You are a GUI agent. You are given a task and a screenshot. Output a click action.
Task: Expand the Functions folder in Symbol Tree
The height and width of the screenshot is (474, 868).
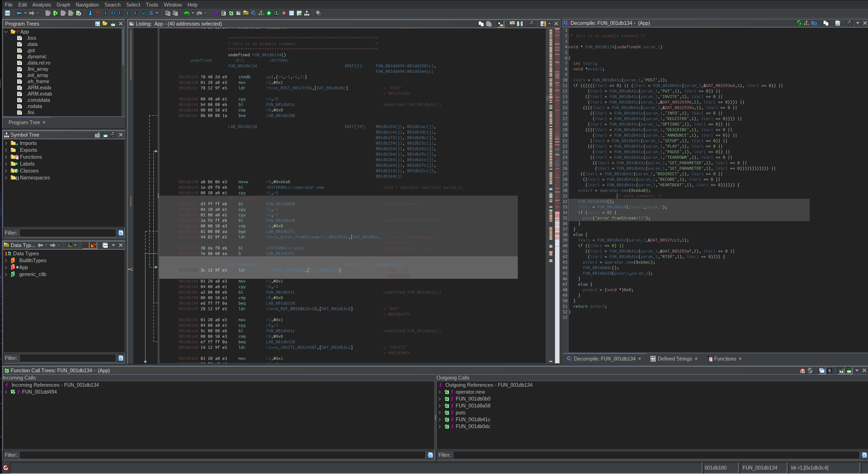pyautogui.click(x=6, y=157)
